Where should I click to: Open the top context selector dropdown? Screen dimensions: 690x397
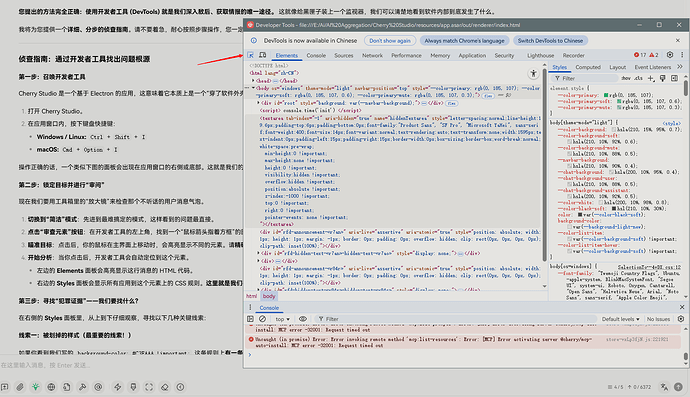pyautogui.click(x=283, y=319)
